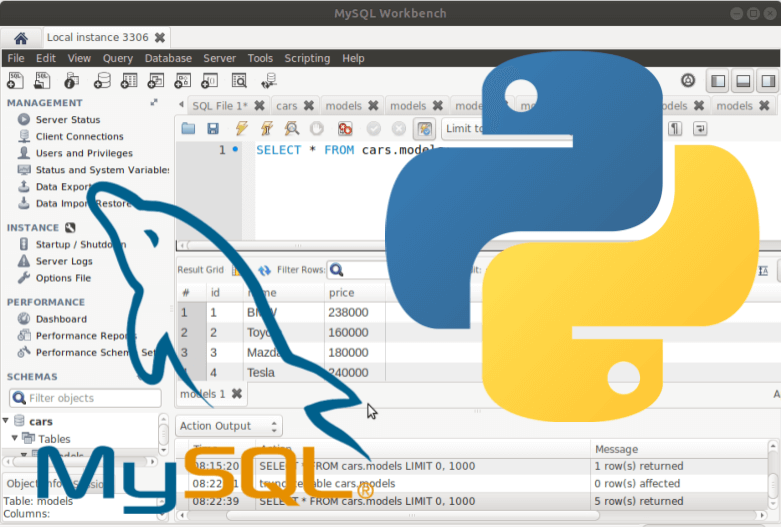
Task: Open the Database menu
Action: [x=168, y=58]
